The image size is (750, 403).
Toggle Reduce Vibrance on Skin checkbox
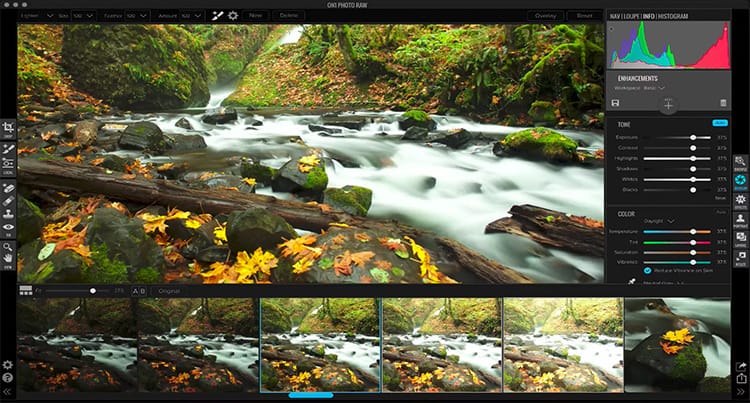[647, 270]
